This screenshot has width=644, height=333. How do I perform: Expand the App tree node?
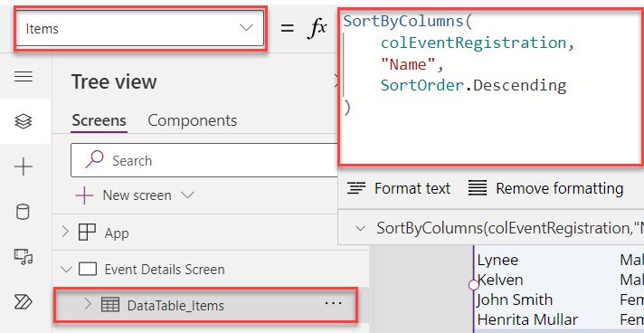pyautogui.click(x=65, y=233)
